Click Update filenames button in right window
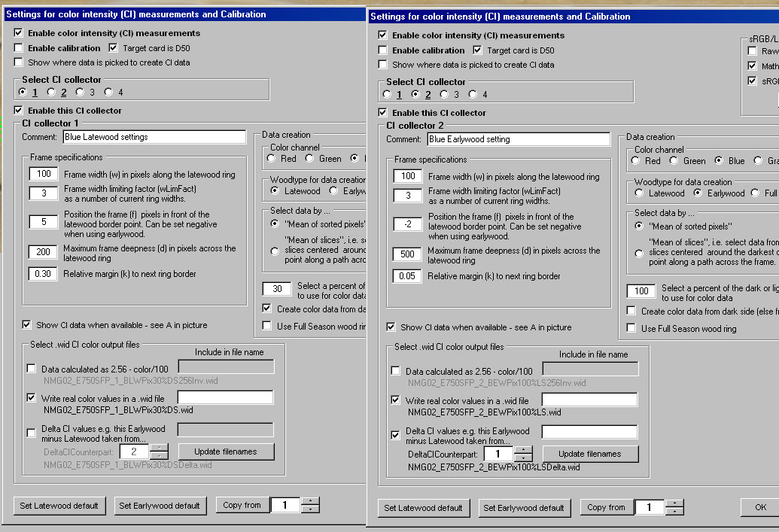Image resolution: width=779 pixels, height=532 pixels. [590, 454]
